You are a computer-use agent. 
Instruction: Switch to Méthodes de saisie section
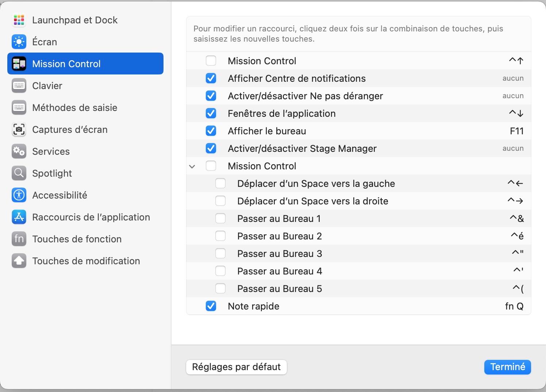[x=74, y=108]
